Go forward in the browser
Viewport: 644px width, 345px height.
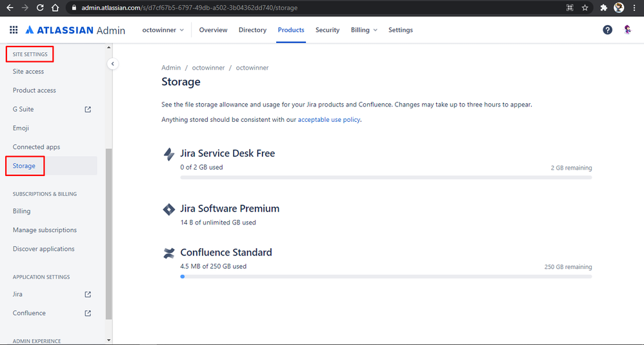pos(25,8)
